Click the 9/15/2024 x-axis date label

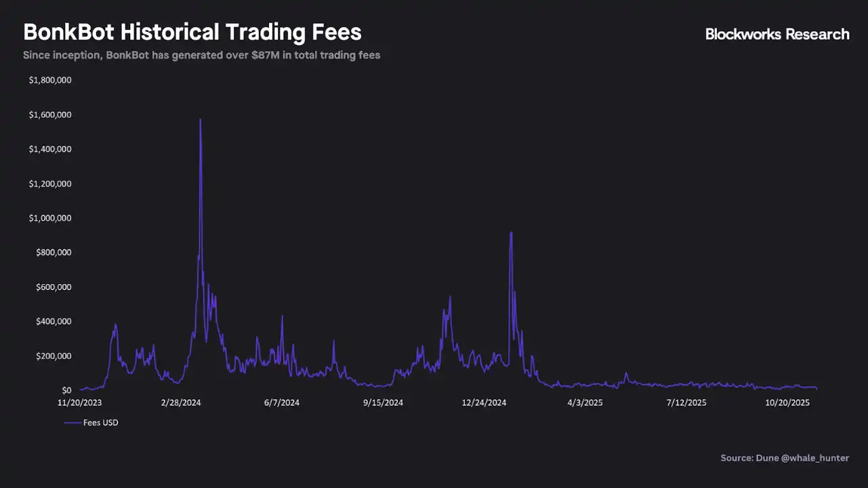click(383, 403)
